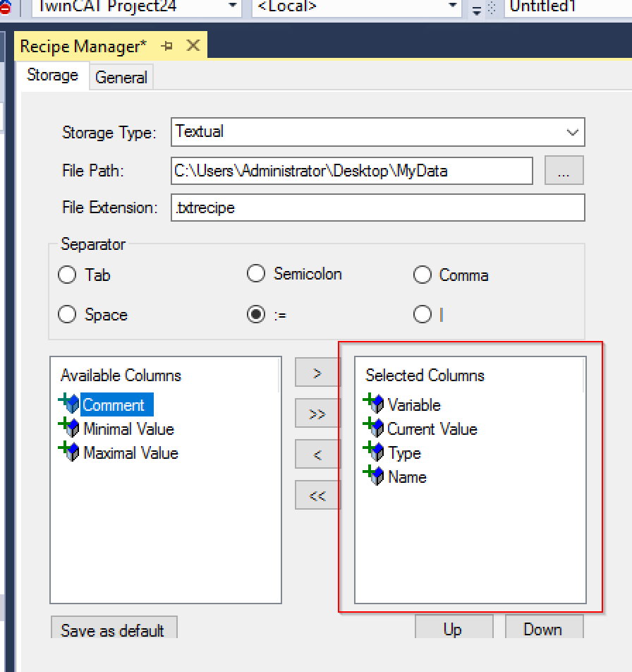Click the Down button
Screen dimensions: 632x672
click(x=545, y=628)
